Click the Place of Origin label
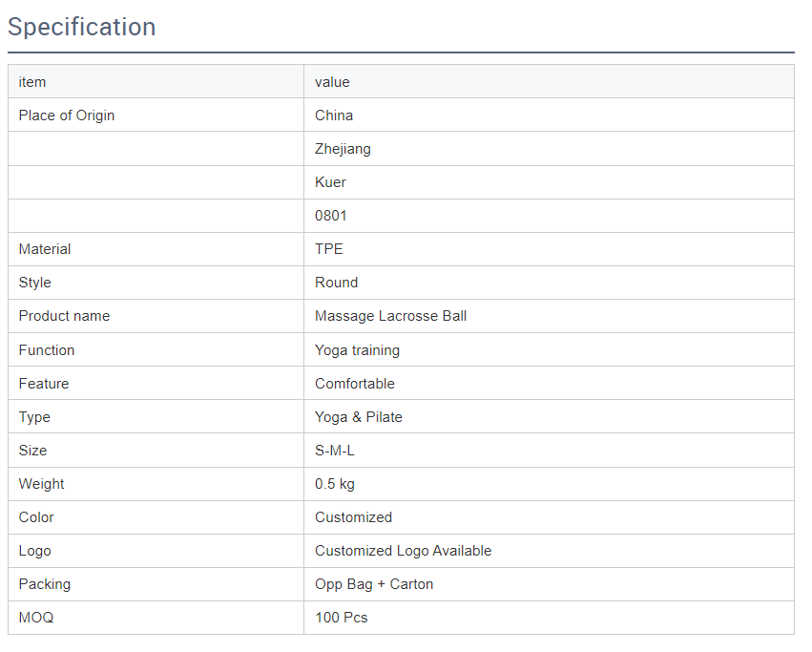This screenshot has height=652, width=812. click(67, 116)
